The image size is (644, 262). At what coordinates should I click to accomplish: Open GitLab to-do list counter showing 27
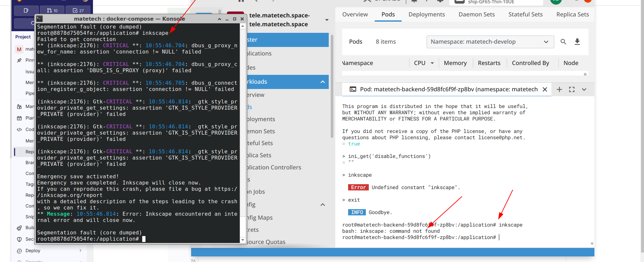(x=78, y=11)
